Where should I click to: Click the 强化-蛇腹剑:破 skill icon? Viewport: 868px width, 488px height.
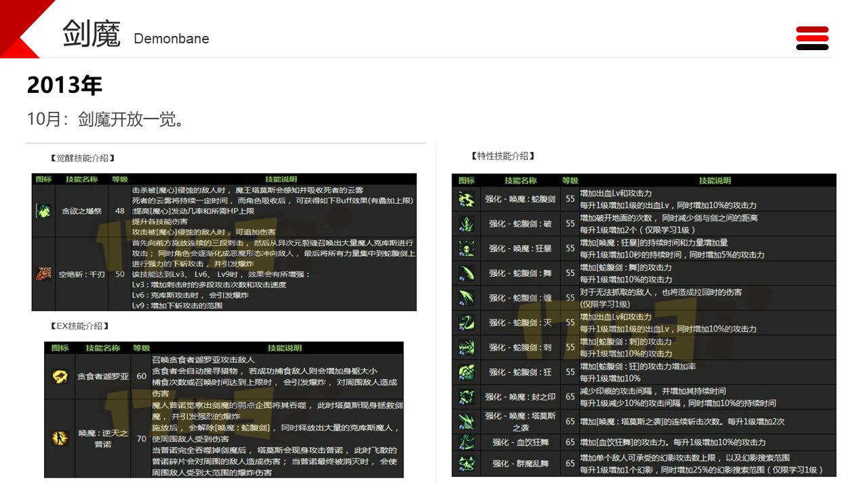466,224
